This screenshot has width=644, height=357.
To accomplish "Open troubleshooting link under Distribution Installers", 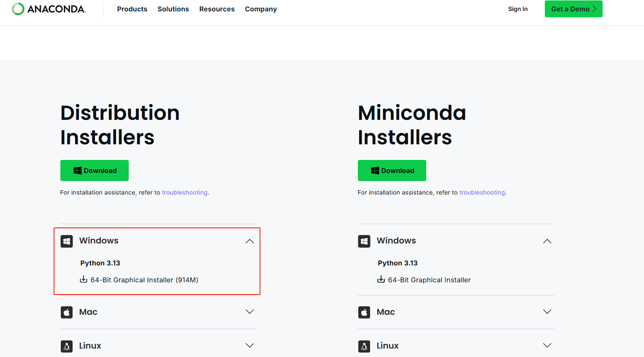I will [184, 192].
